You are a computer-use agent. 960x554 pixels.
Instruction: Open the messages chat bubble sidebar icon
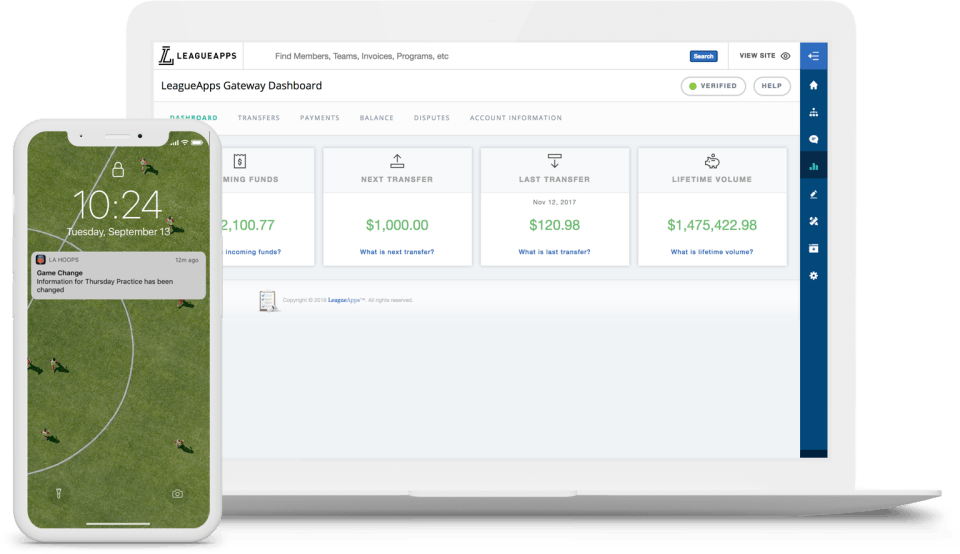814,139
